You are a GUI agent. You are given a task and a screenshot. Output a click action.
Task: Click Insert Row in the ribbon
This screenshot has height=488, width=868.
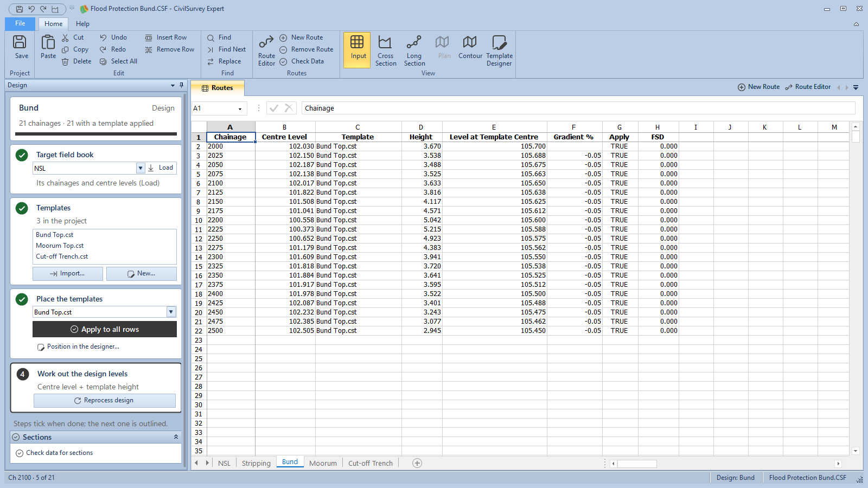click(x=166, y=37)
